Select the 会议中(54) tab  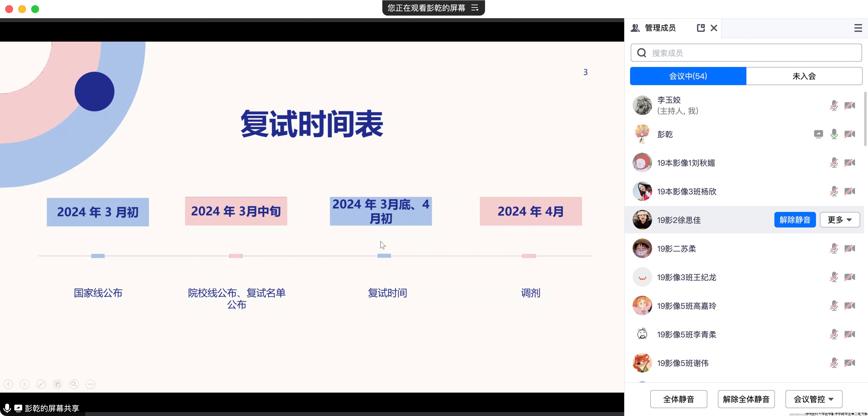688,76
